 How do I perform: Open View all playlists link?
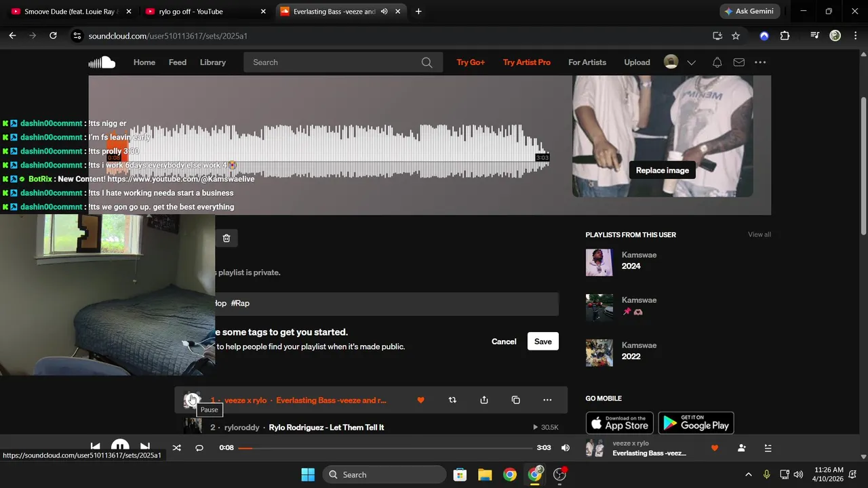click(x=759, y=235)
